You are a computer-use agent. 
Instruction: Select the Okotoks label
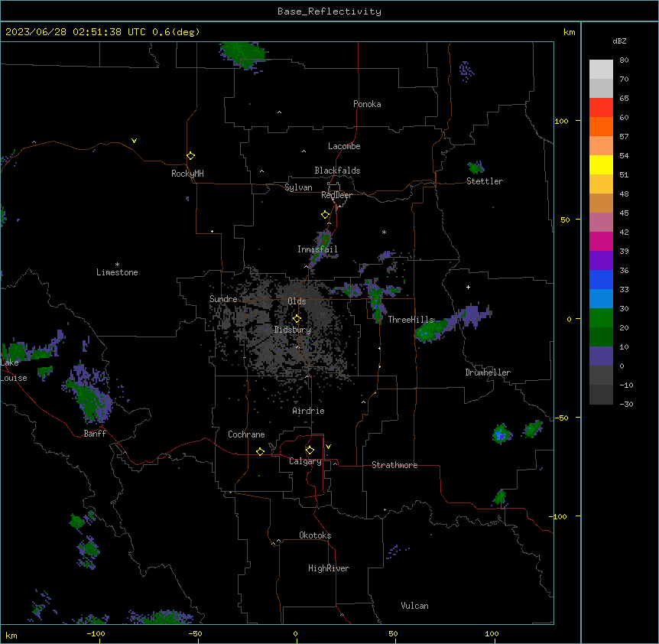pos(315,535)
